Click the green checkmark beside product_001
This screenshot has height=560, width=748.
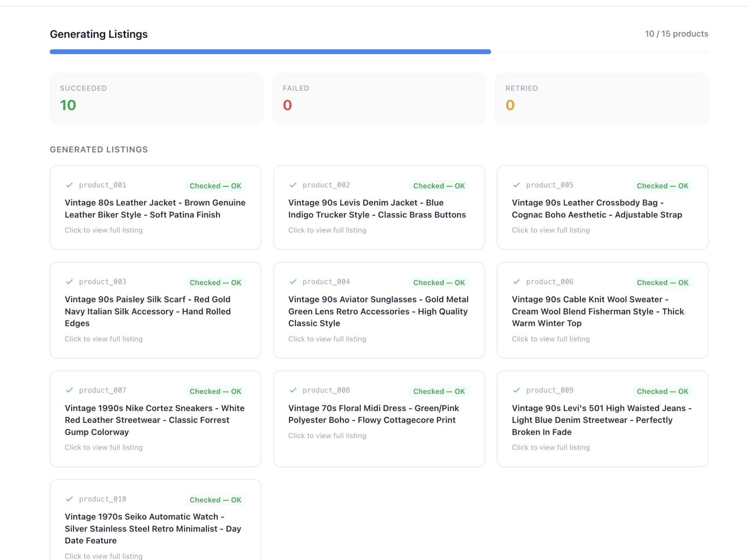69,185
